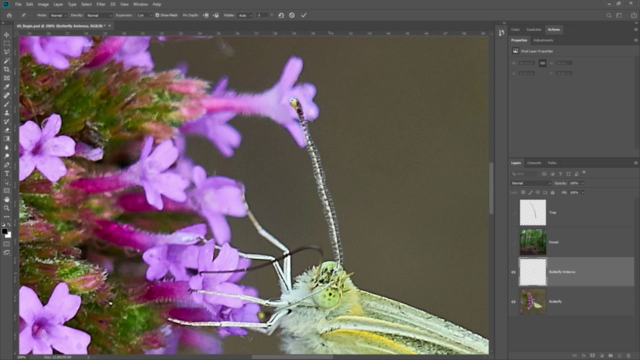640x360 pixels.
Task: Select the Clone Stamp tool
Action: pos(7,113)
